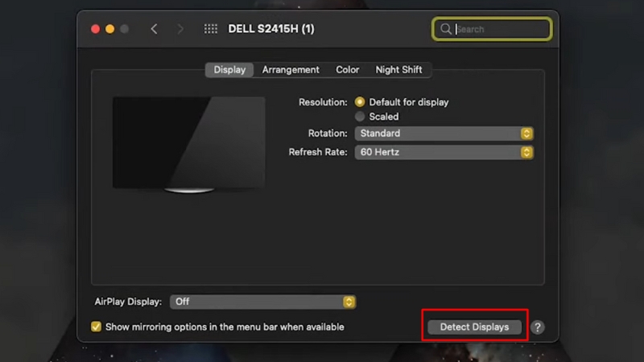
Task: Open the show-all preferences grid icon
Action: 211,29
